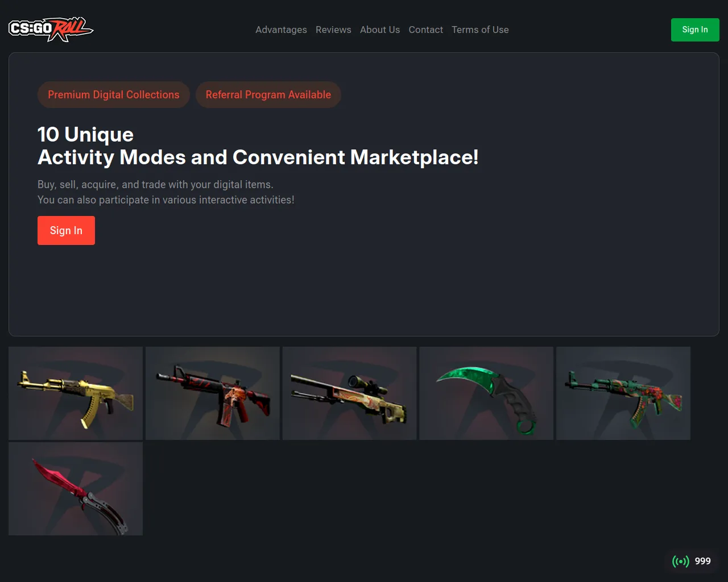Click the CS:GO Roll logo
This screenshot has height=582, width=728.
[51, 30]
